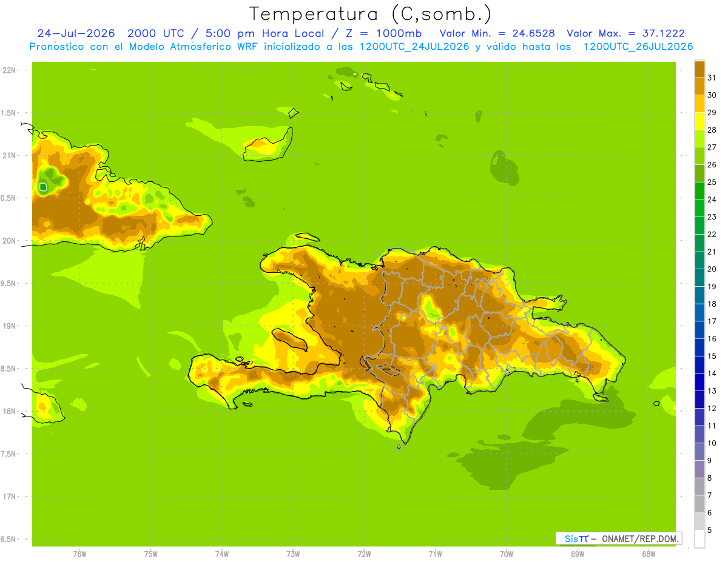The image size is (728, 562).
Task: Click the '76W' longitude axis label
Action: (x=79, y=554)
